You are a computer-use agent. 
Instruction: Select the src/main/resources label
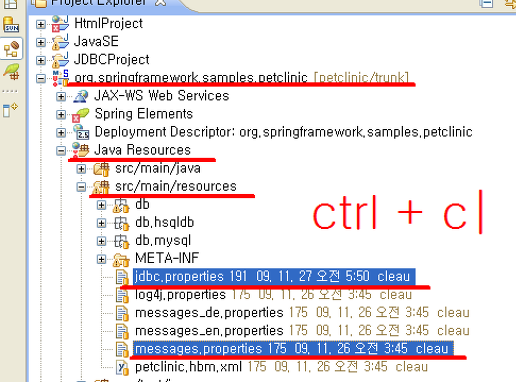click(176, 186)
